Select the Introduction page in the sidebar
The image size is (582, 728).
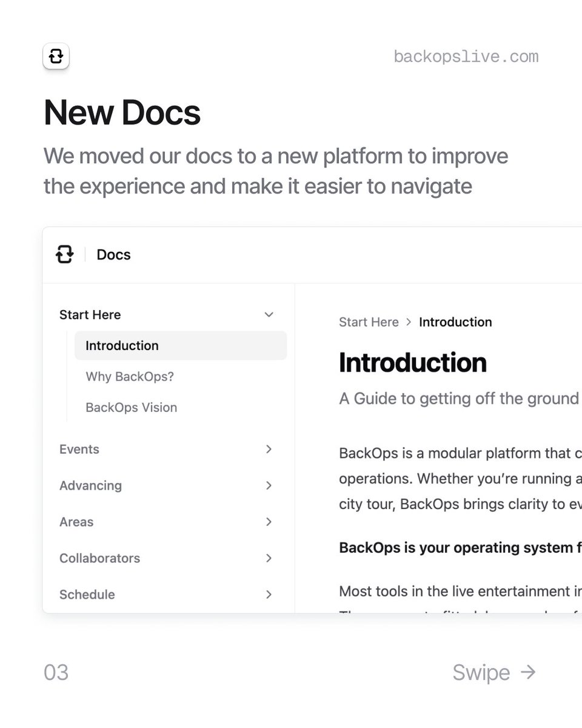[x=181, y=346]
